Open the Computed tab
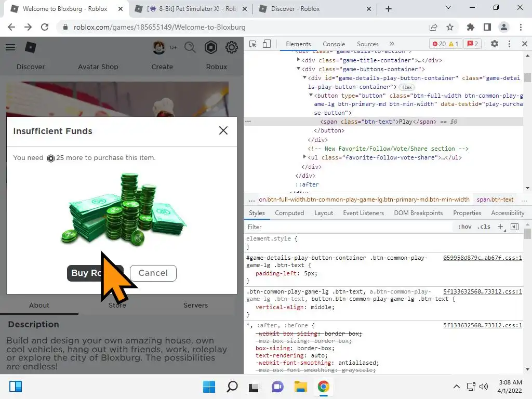 click(289, 213)
